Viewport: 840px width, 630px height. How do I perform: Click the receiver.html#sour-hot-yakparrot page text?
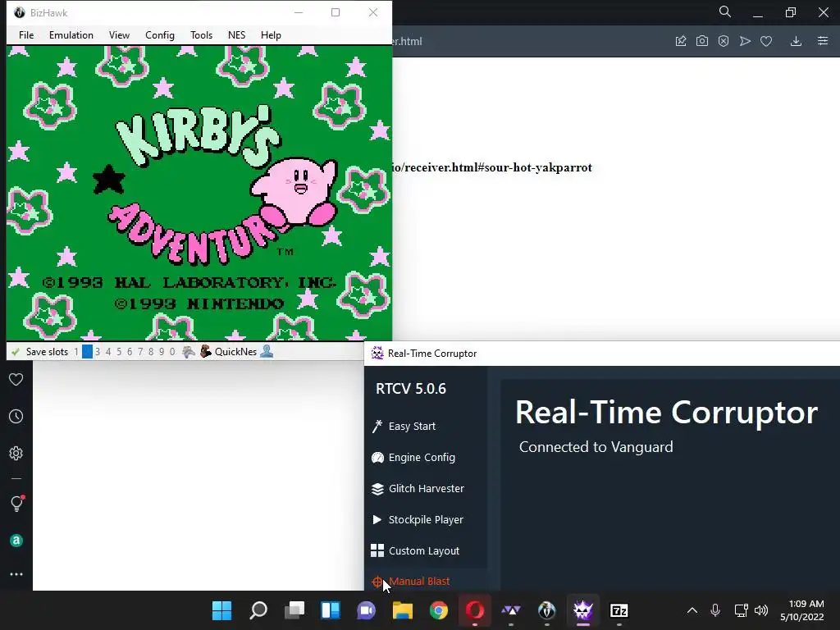(x=492, y=167)
